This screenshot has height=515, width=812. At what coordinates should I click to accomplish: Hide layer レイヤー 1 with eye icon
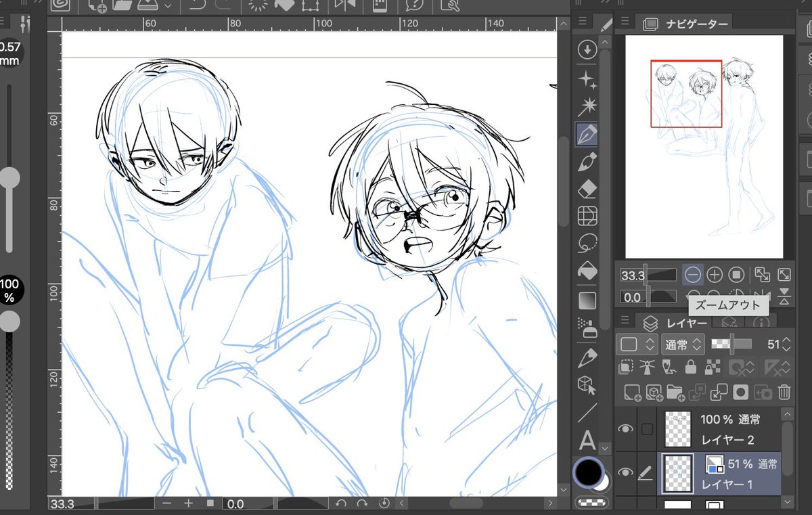(627, 473)
